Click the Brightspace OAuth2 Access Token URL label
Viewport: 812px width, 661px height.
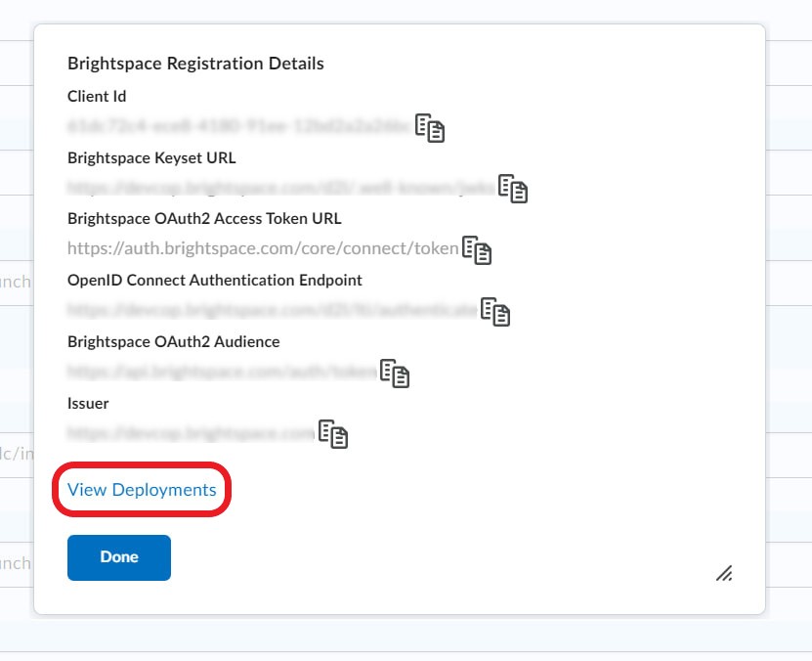[204, 219]
